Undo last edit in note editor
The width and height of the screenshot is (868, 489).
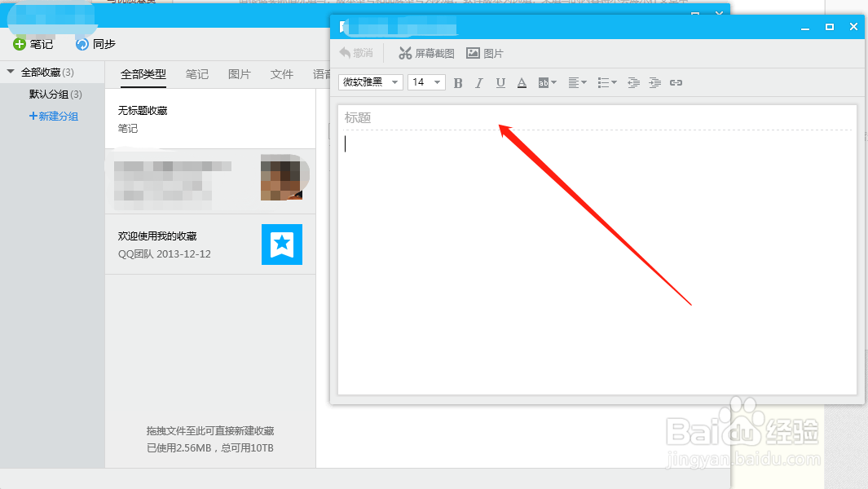356,53
